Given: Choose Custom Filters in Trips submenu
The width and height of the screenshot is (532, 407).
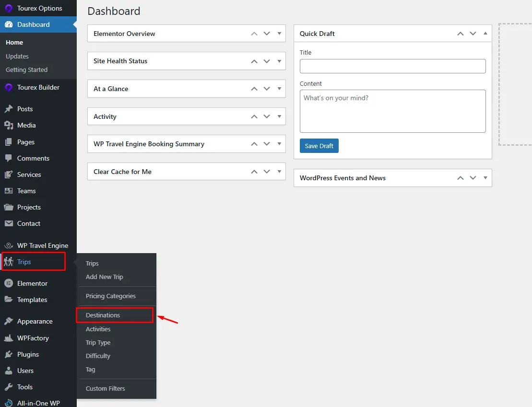Looking at the screenshot, I should coord(105,389).
